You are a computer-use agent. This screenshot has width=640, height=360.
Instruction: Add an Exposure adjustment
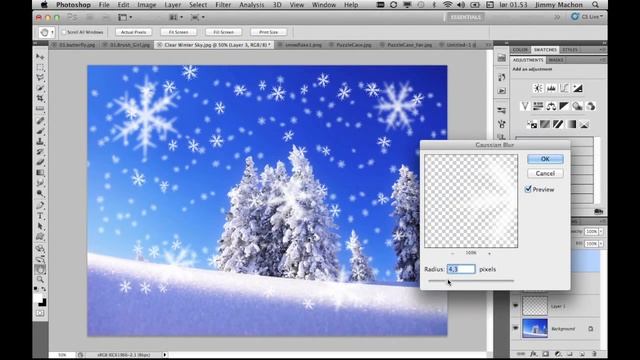click(577, 88)
